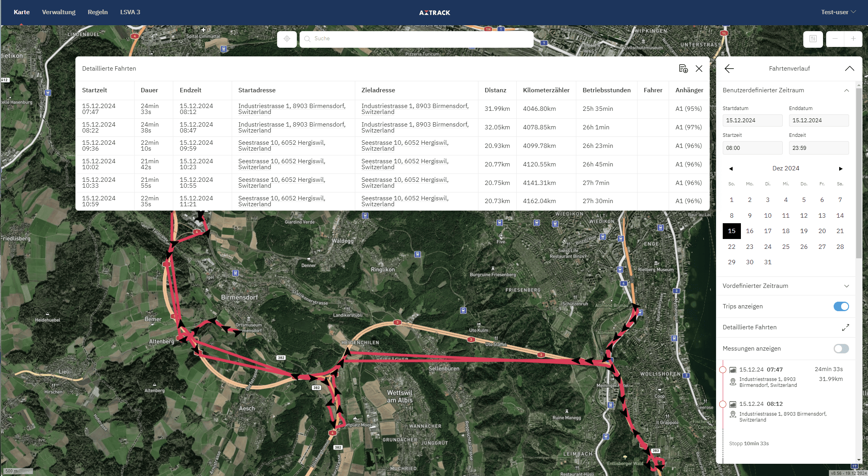Open the map layers settings icon
The height and width of the screenshot is (476, 868).
[x=813, y=39]
